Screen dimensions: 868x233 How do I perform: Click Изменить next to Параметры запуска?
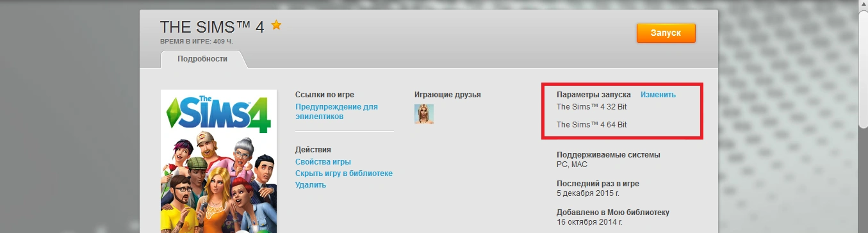[658, 95]
